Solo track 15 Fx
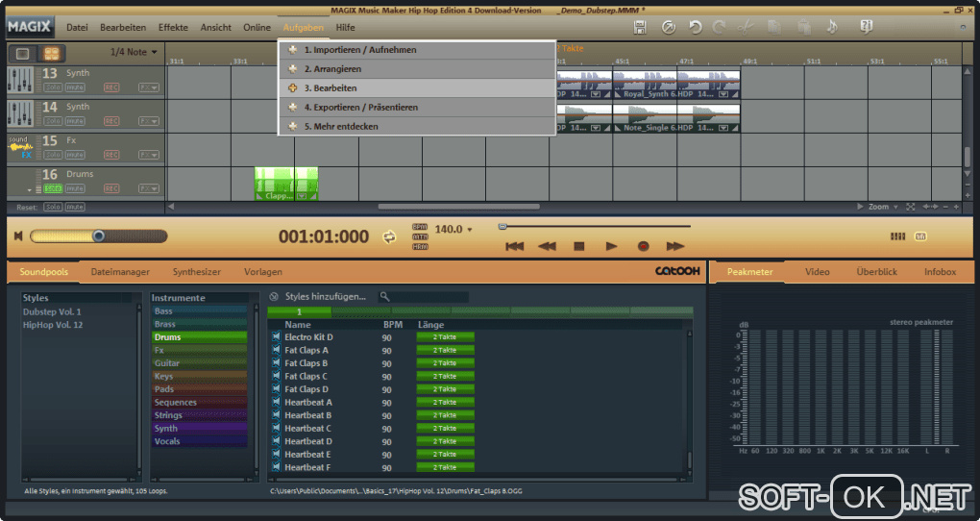The image size is (980, 521). click(53, 155)
